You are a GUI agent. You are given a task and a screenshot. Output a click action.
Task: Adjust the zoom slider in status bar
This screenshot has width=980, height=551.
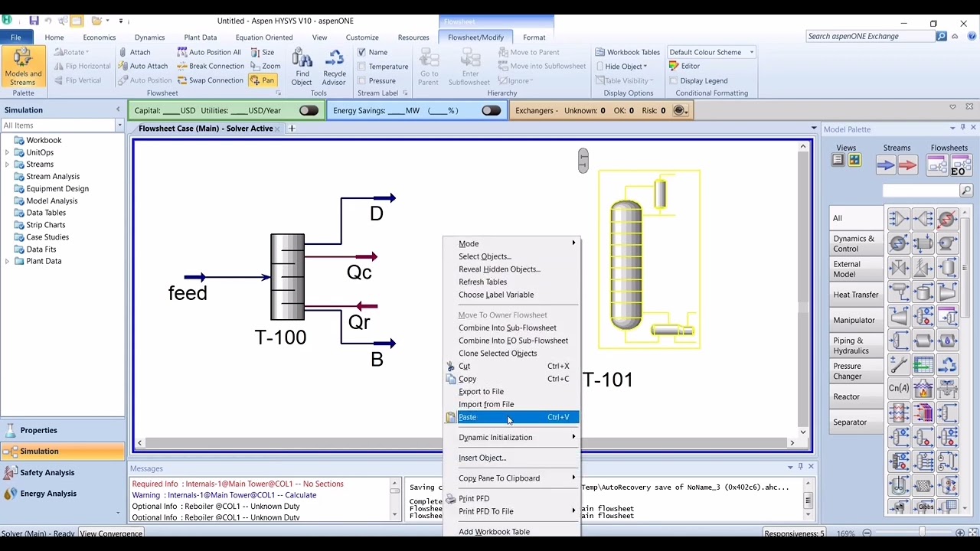(x=922, y=533)
